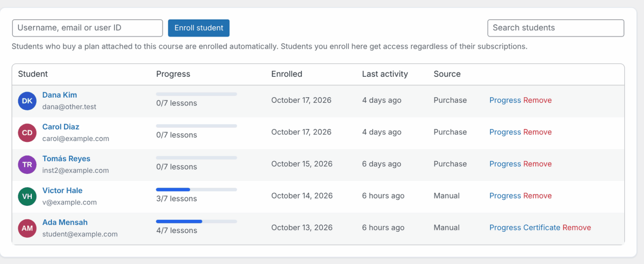644x264 pixels.
Task: Click Tomás Reyes's progress bar
Action: [196, 158]
